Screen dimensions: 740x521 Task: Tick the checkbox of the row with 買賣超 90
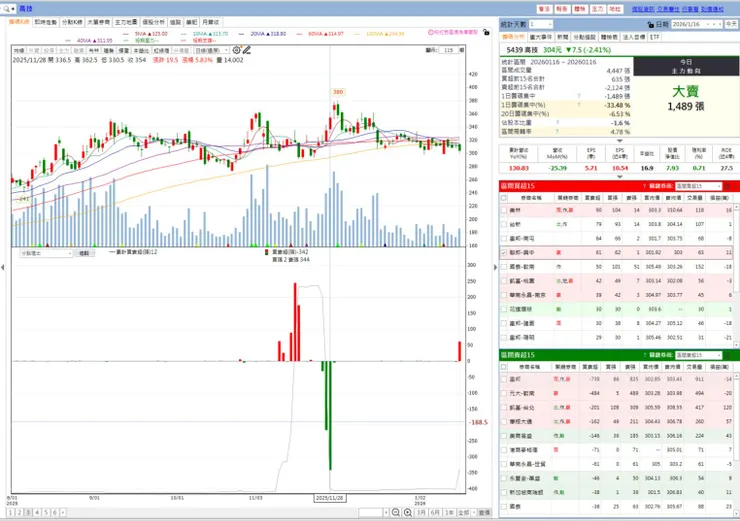pyautogui.click(x=504, y=210)
